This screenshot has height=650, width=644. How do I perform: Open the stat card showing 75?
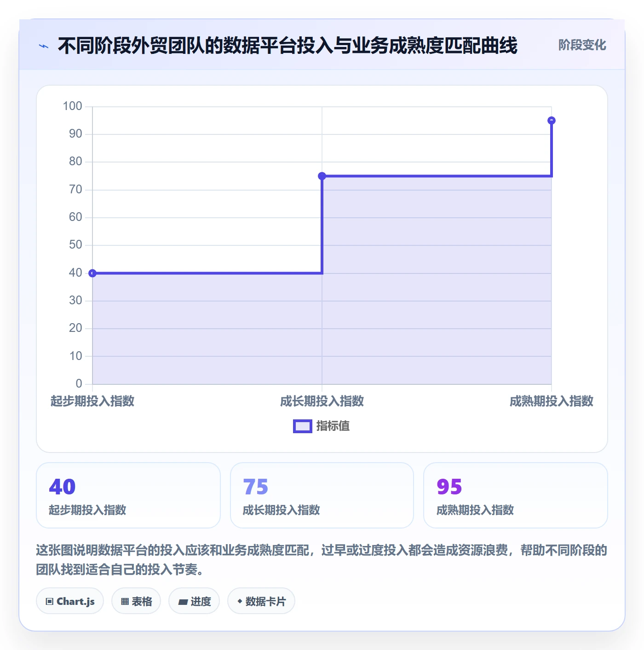(322, 495)
